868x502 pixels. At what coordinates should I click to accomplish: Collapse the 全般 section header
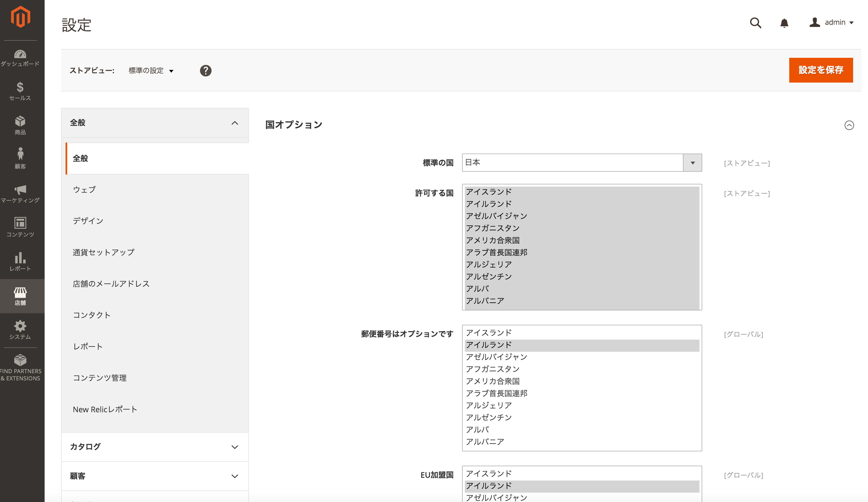155,123
